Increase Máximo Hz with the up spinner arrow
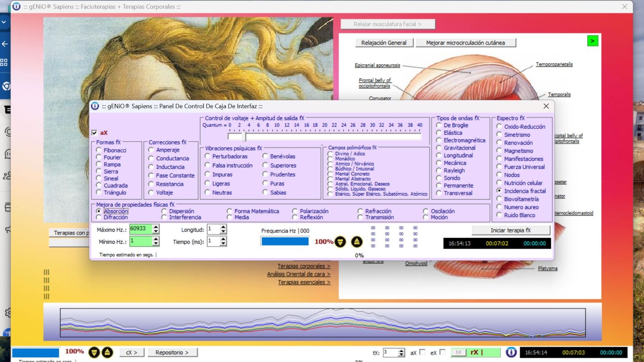This screenshot has width=644, height=362. [156, 226]
